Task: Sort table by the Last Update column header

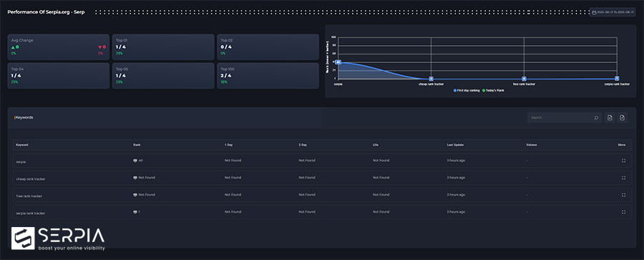Action: (455, 145)
